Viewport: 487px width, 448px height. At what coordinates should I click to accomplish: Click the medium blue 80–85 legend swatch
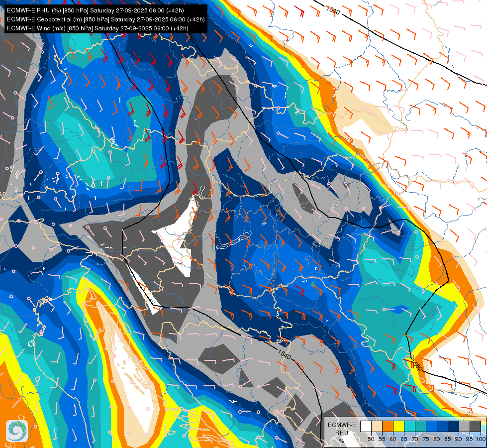click(x=442, y=426)
